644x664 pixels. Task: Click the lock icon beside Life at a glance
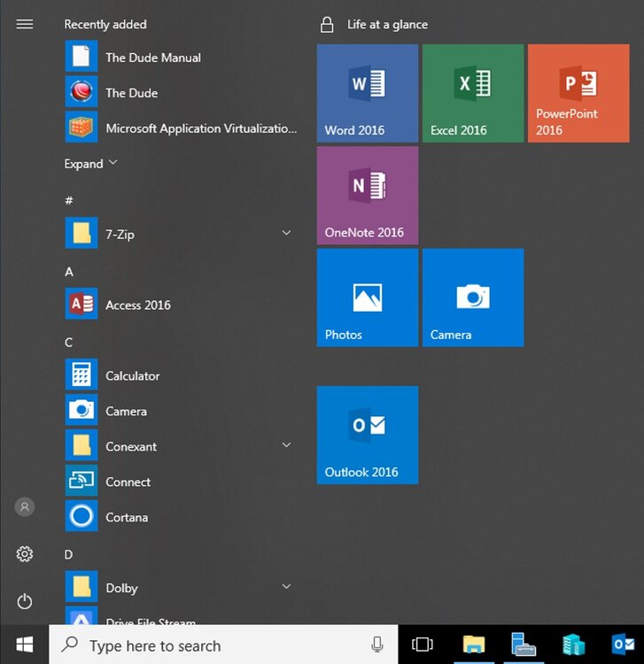coord(327,25)
